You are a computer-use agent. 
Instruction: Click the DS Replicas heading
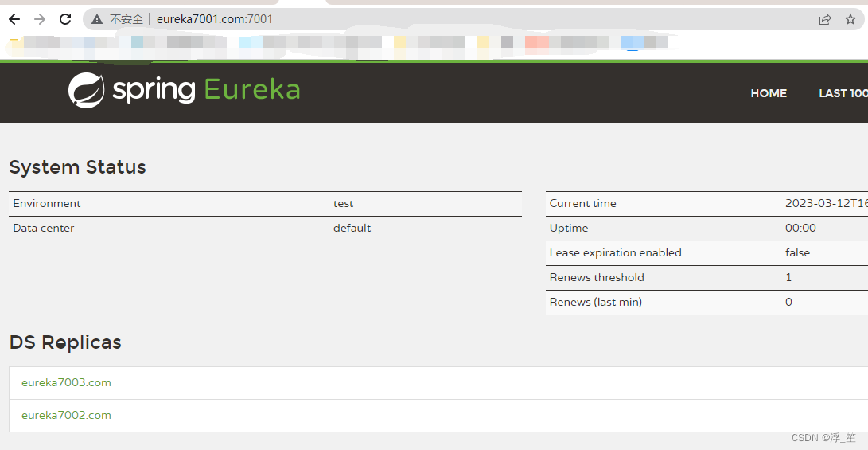click(x=65, y=342)
